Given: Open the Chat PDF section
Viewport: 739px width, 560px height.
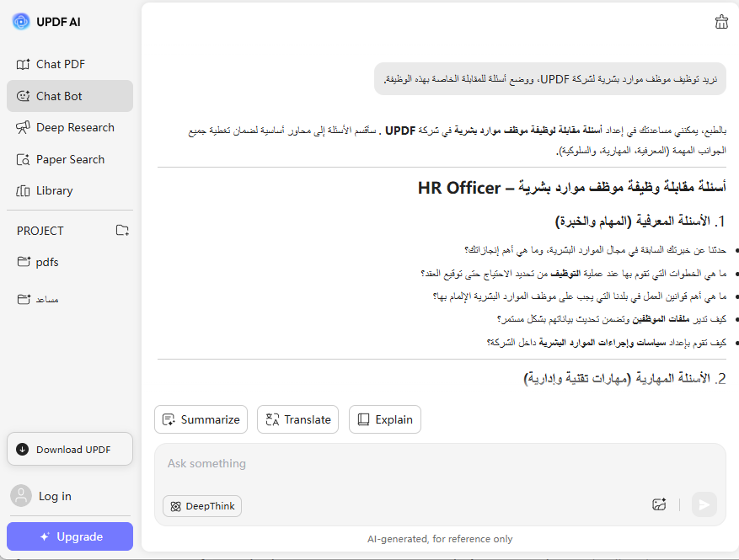Looking at the screenshot, I should pos(70,64).
